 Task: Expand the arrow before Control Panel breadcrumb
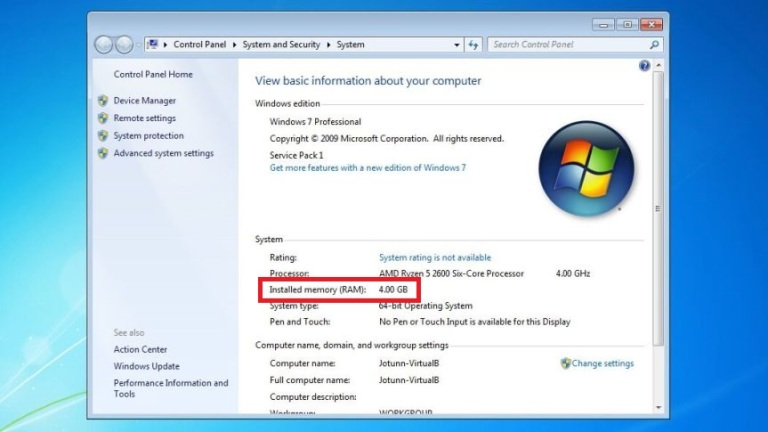[x=165, y=45]
